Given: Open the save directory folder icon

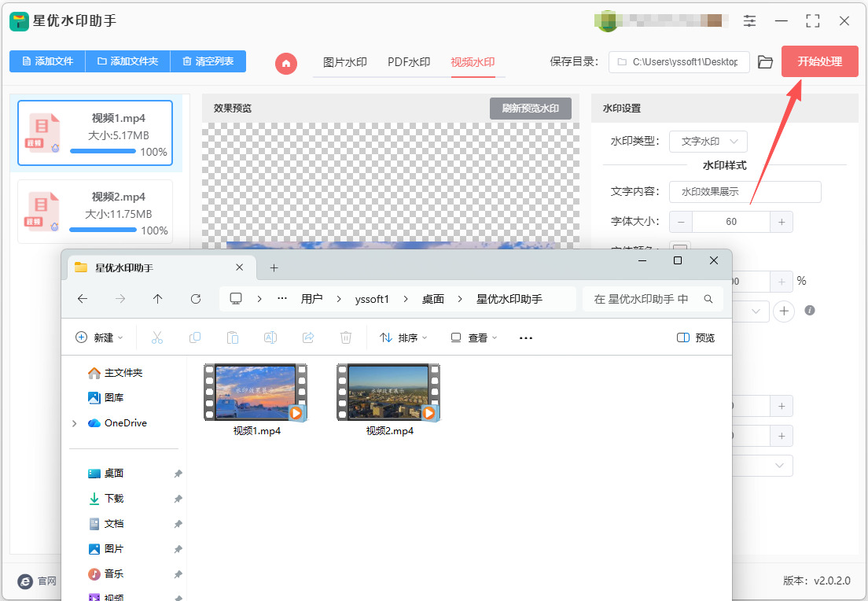Looking at the screenshot, I should tap(765, 62).
